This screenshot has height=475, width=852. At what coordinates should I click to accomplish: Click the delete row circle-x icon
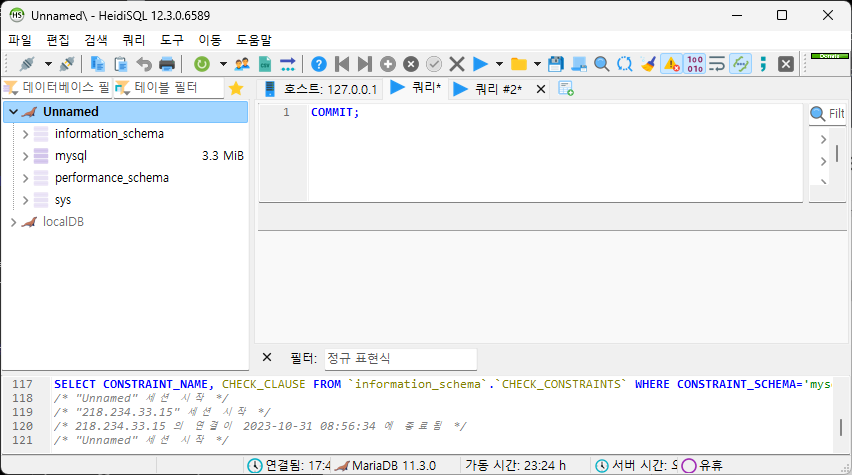411,64
